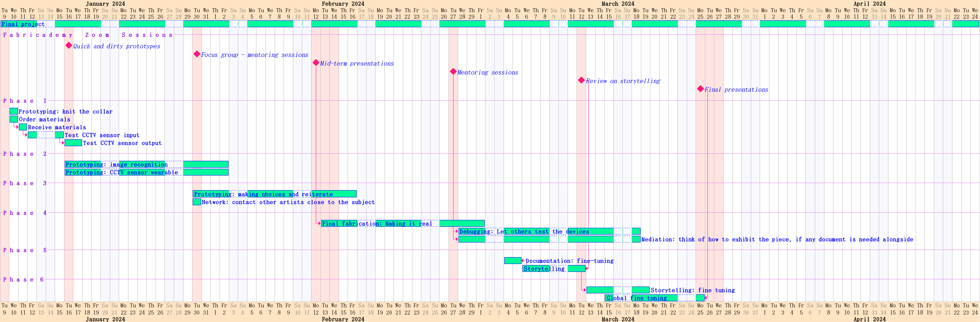Select the "Prototyping: CCTV sensor wearable" task bar
Viewport: 980px width, 322px height.
[147, 172]
